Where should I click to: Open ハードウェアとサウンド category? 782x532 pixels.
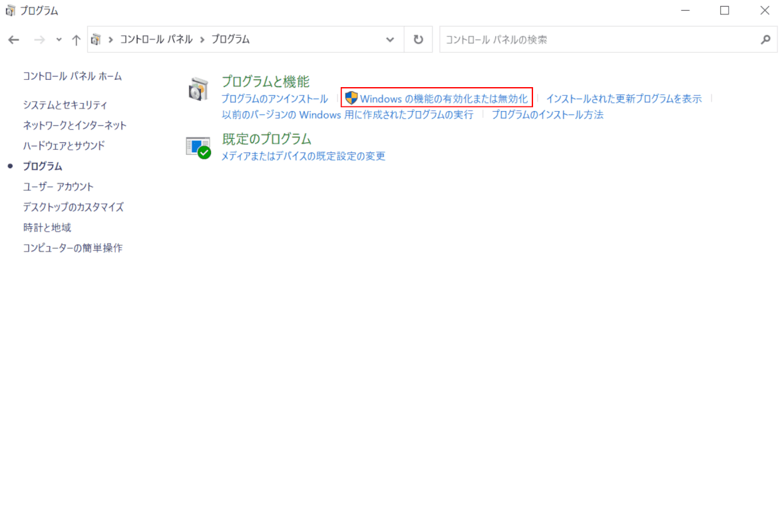pyautogui.click(x=64, y=146)
